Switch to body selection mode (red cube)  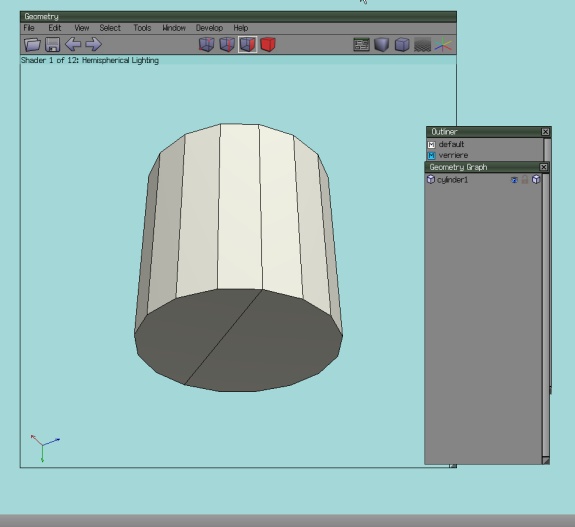(268, 44)
